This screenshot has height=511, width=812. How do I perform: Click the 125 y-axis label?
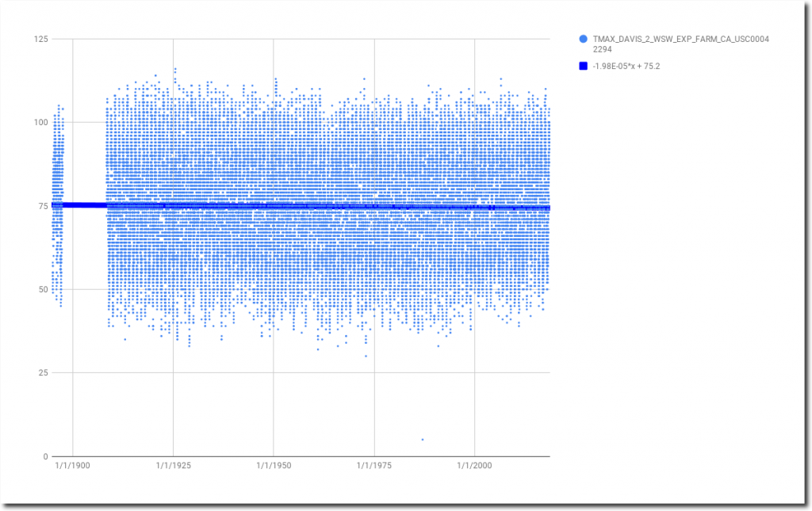pos(40,39)
